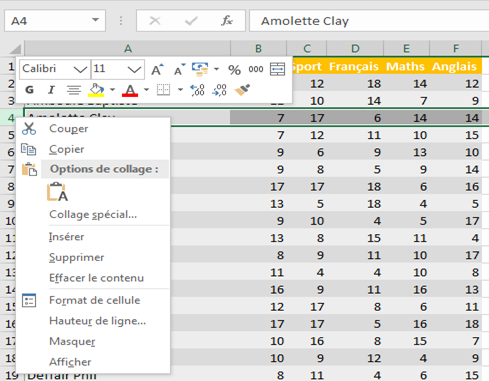
Task: Click merge and center icon
Action: tap(277, 69)
